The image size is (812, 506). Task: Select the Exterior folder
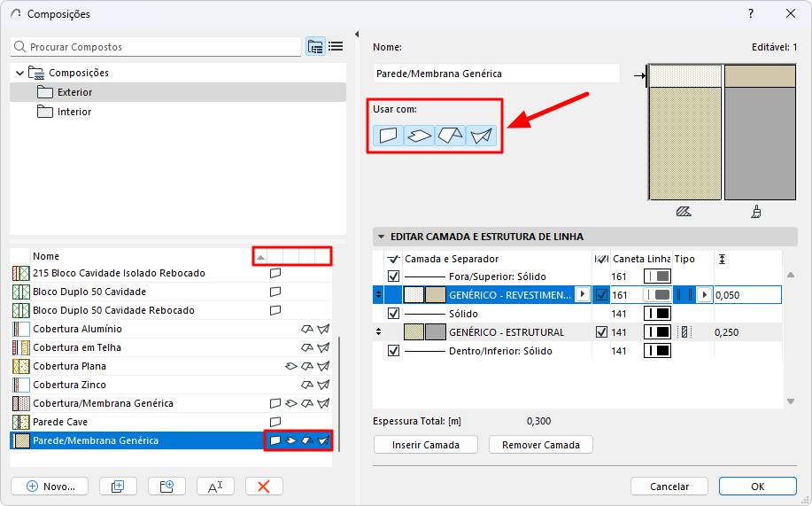coord(178,92)
